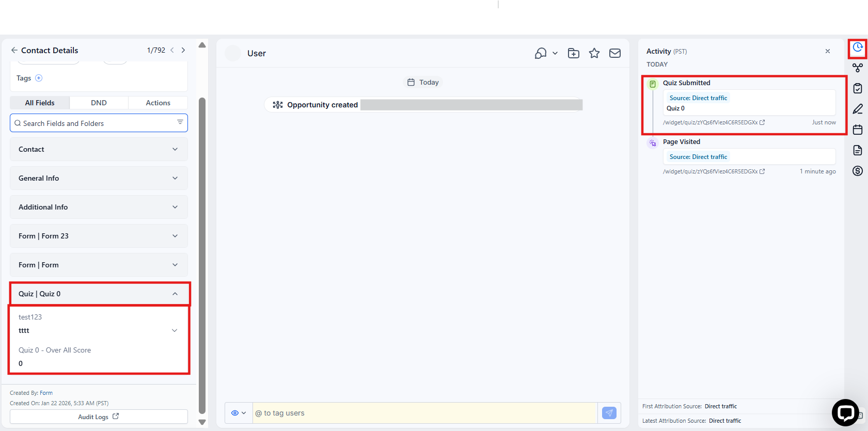
Task: Select Today date label in conversation
Action: pos(423,82)
